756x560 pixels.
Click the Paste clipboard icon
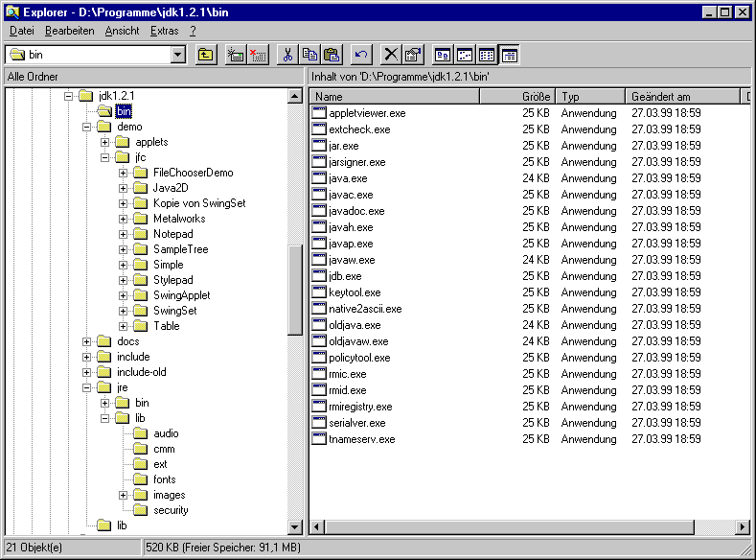[332, 55]
